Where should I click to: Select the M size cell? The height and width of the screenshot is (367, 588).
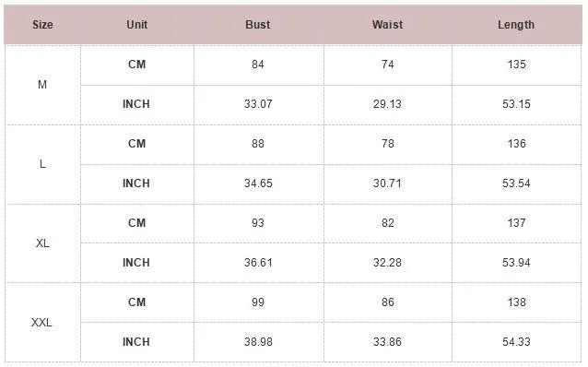click(42, 85)
